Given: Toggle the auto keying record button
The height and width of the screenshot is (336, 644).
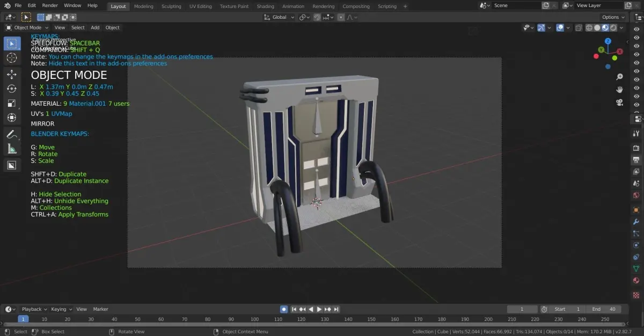Looking at the screenshot, I should (x=284, y=309).
